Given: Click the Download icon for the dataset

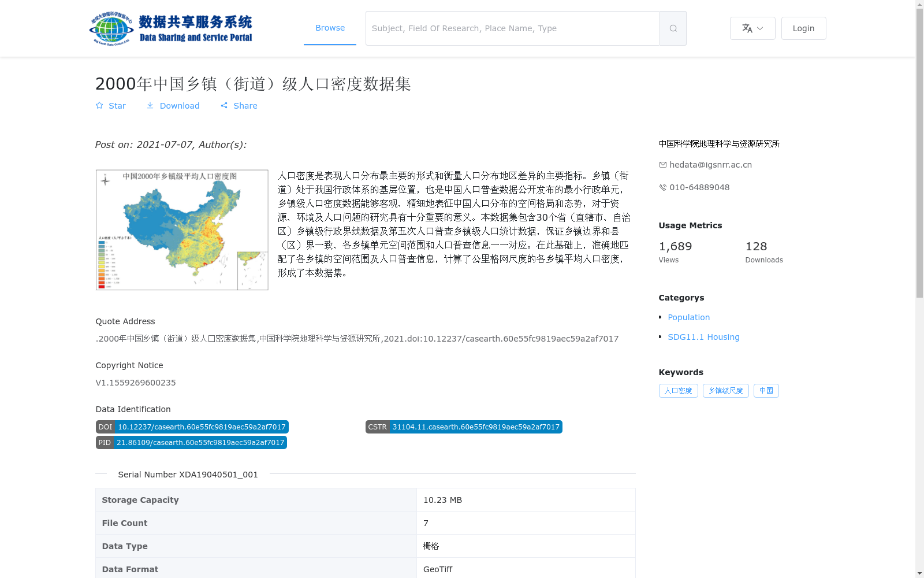Looking at the screenshot, I should [150, 105].
